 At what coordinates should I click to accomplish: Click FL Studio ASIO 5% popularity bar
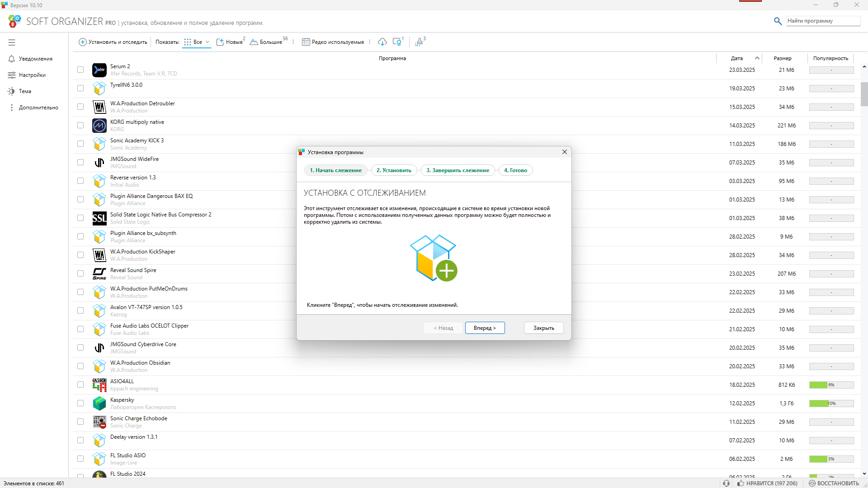click(831, 459)
